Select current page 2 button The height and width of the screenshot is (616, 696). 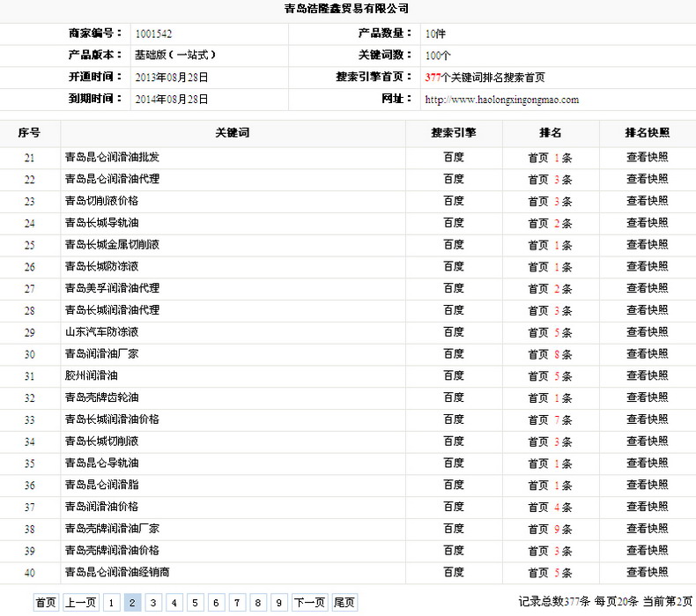tap(132, 603)
